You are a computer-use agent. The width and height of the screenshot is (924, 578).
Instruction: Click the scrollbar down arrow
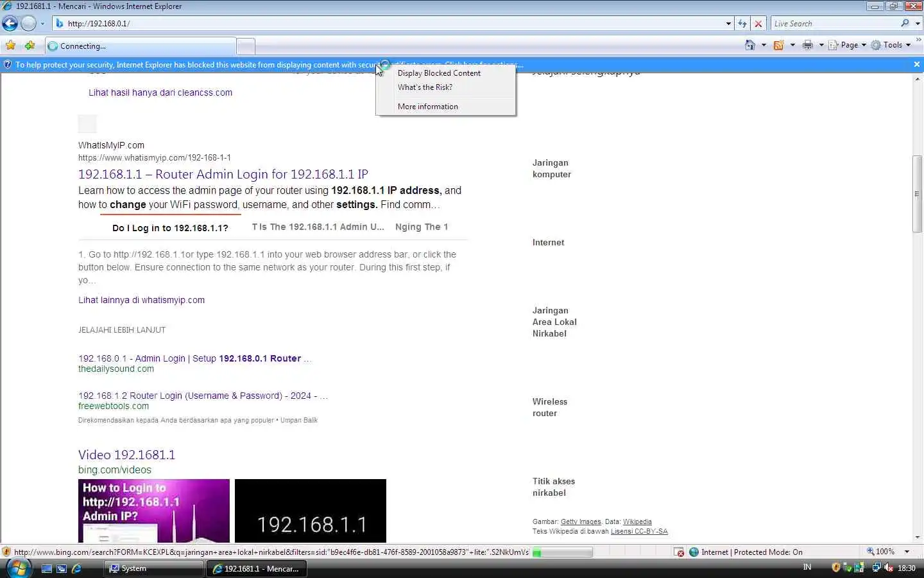[917, 537]
